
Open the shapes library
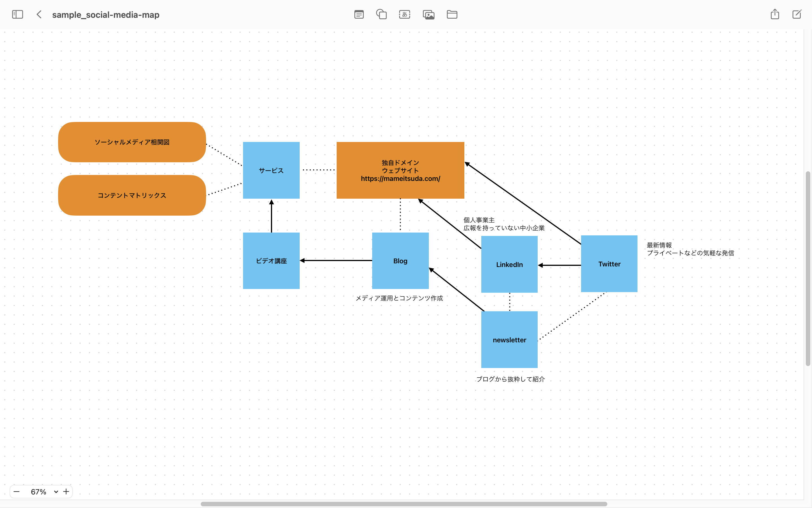pos(381,14)
